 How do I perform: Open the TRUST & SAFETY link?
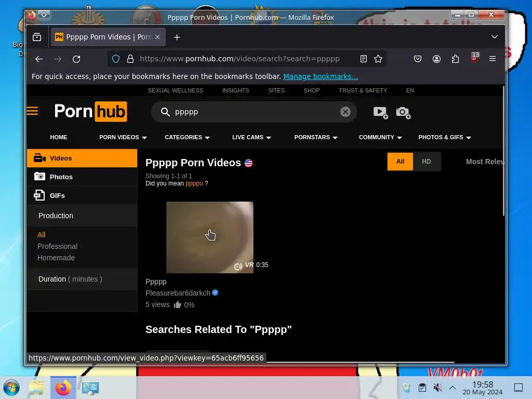coord(363,90)
